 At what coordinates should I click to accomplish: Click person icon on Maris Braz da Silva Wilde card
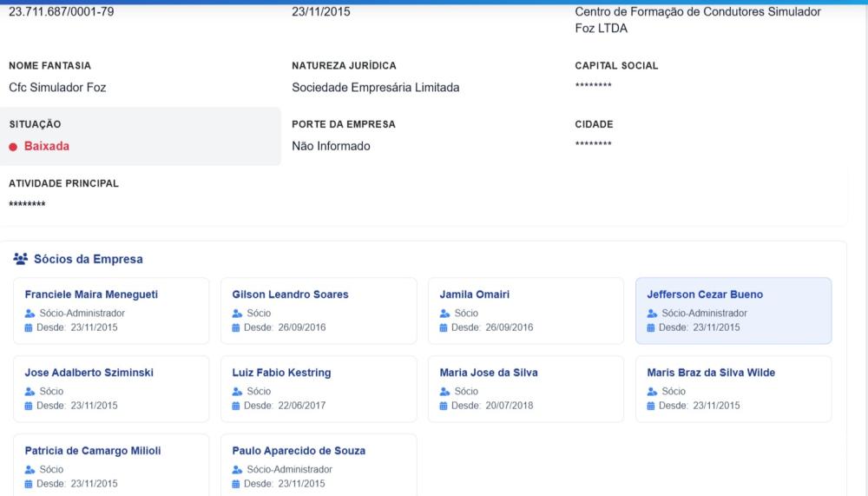point(652,391)
